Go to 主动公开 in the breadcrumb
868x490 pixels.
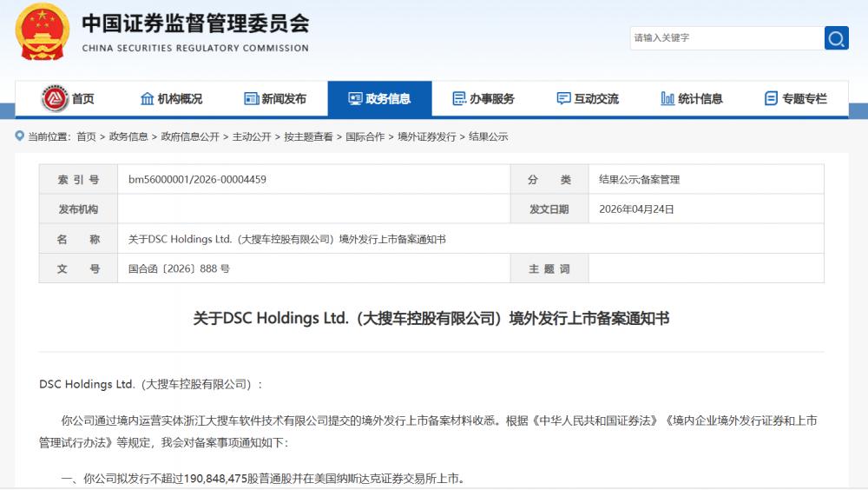[252, 136]
